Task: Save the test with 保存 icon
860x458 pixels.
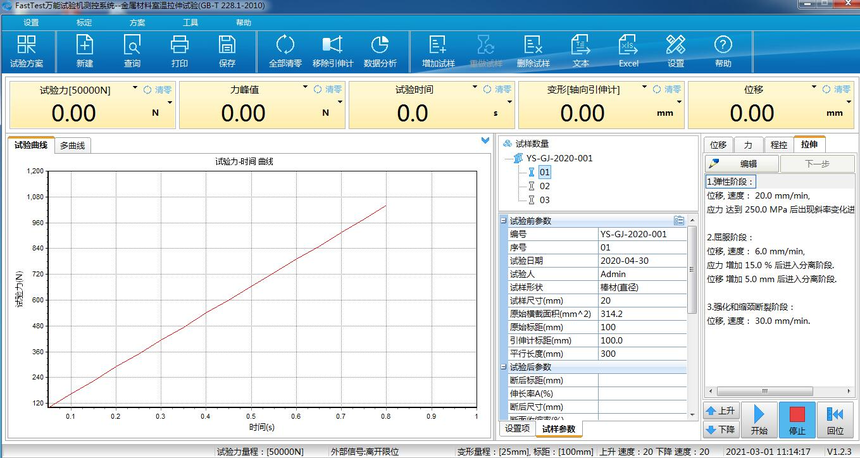Action: [227, 51]
